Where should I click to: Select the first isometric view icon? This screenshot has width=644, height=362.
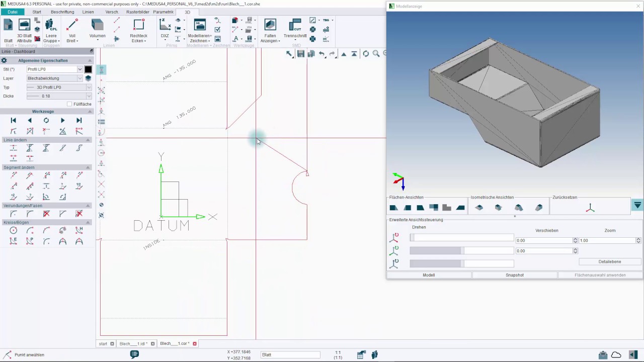coord(479,208)
